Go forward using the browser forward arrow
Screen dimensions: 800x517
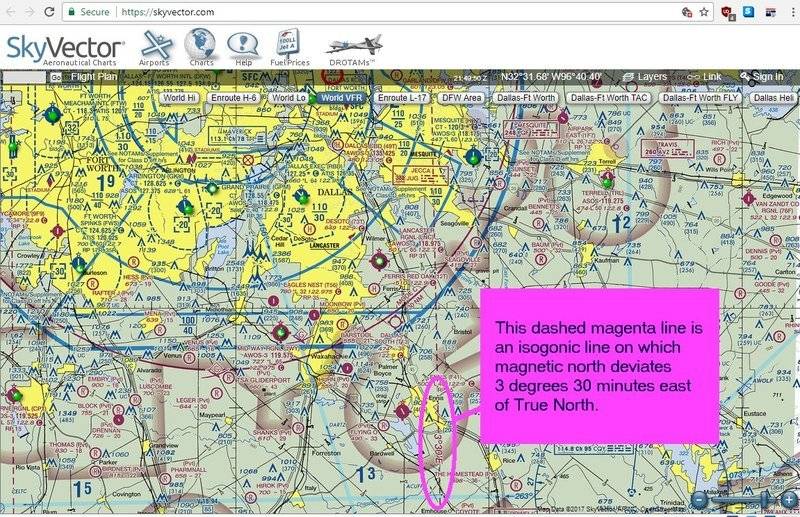click(30, 12)
